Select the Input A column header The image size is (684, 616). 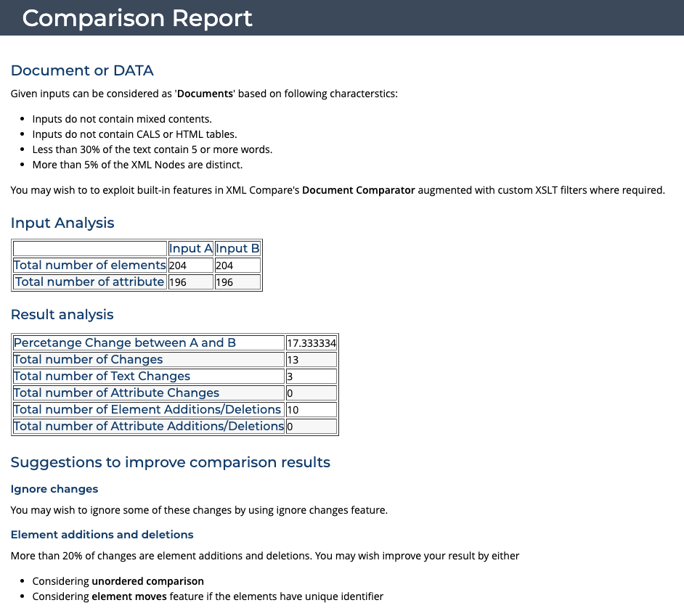pos(190,248)
